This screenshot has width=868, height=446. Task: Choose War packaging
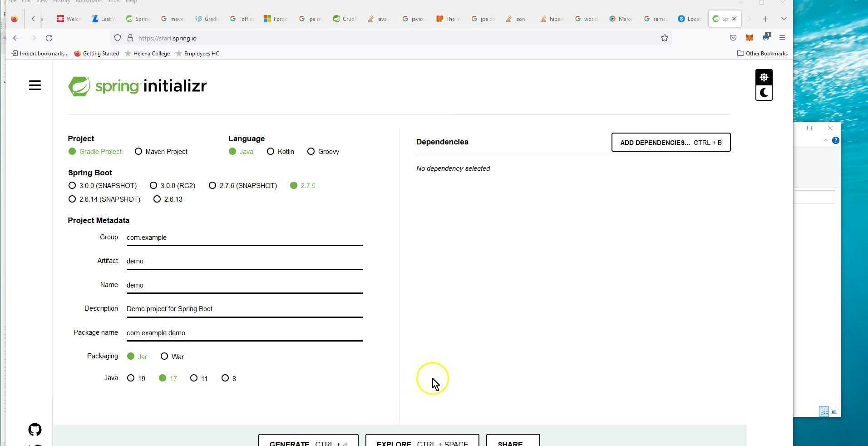(x=164, y=357)
